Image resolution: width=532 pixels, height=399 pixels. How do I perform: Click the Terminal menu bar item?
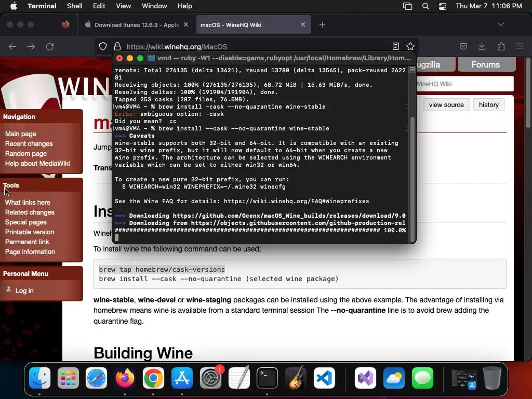[42, 6]
